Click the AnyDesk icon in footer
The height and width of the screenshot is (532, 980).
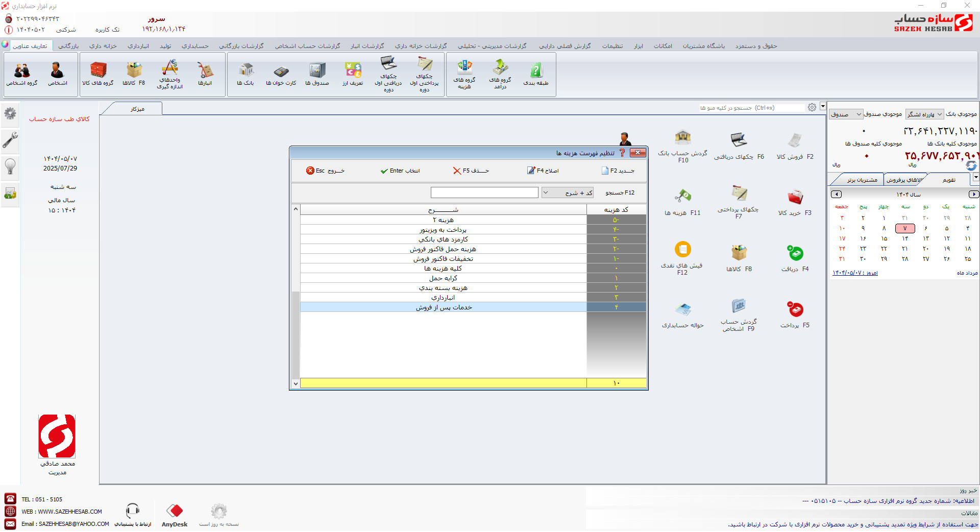coord(175,515)
